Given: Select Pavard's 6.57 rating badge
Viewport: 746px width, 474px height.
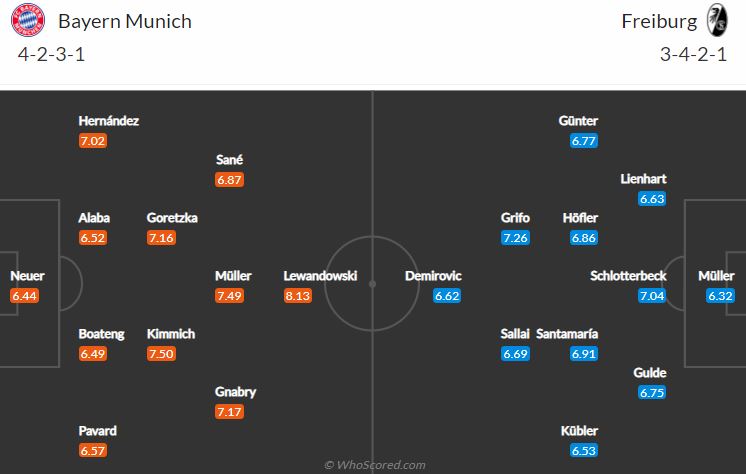Looking at the screenshot, I should point(93,450).
